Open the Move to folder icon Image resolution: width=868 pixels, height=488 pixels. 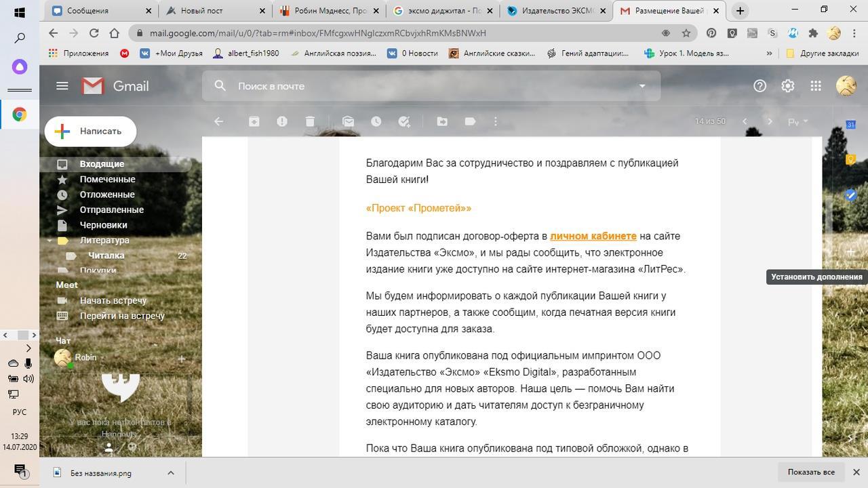click(442, 121)
